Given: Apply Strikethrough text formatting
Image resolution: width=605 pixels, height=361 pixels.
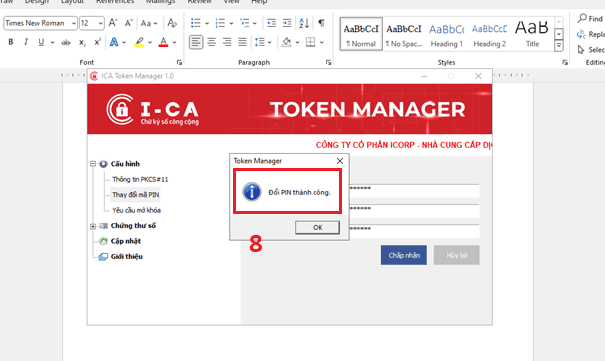Looking at the screenshot, I should click(66, 42).
